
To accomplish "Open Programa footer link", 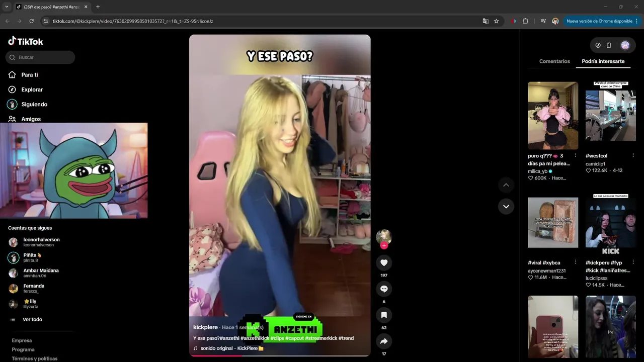I will pyautogui.click(x=23, y=349).
